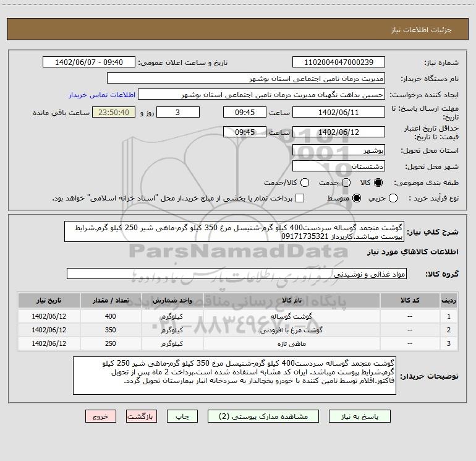Select the کالا/خدمت radio button

(305, 183)
